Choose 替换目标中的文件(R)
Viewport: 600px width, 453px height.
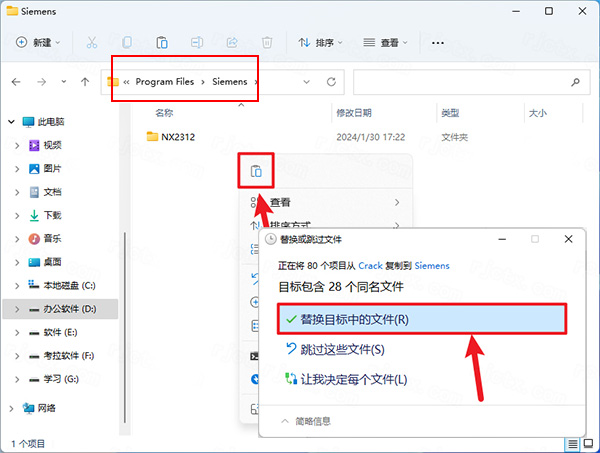click(422, 319)
